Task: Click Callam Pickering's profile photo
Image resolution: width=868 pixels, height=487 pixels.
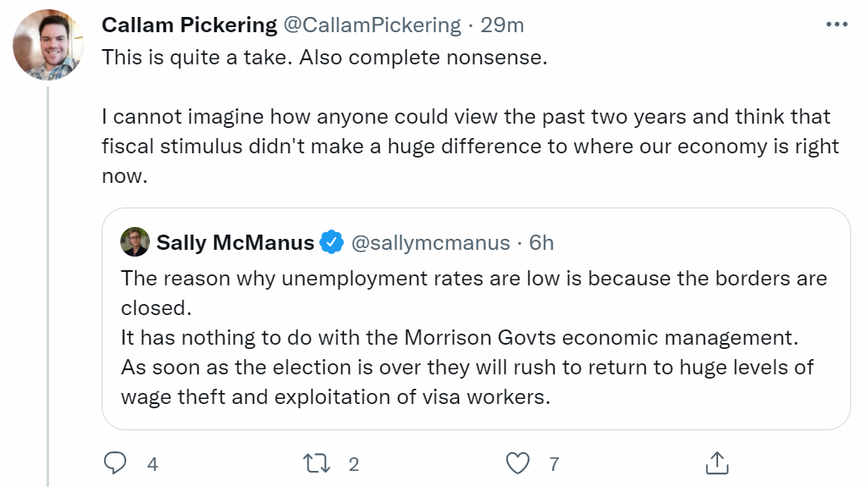Action: [48, 45]
